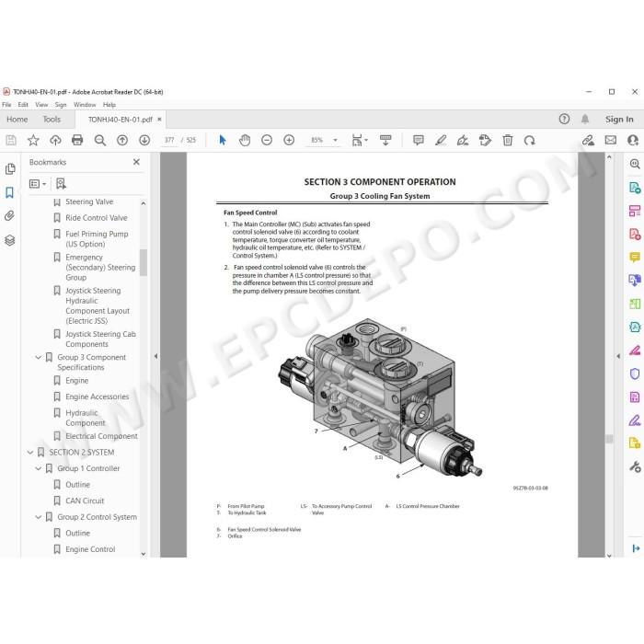The image size is (644, 644).
Task: Add file to starred bookmarks
Action: (x=33, y=141)
